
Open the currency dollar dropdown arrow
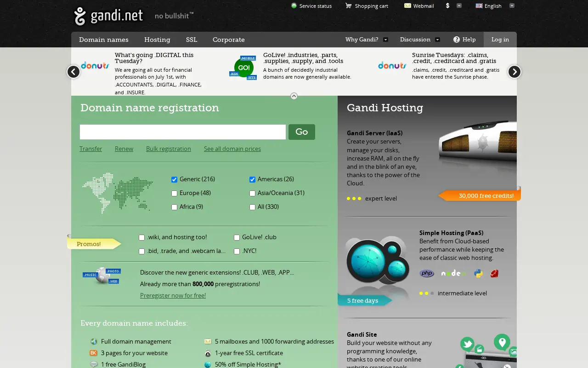click(459, 6)
